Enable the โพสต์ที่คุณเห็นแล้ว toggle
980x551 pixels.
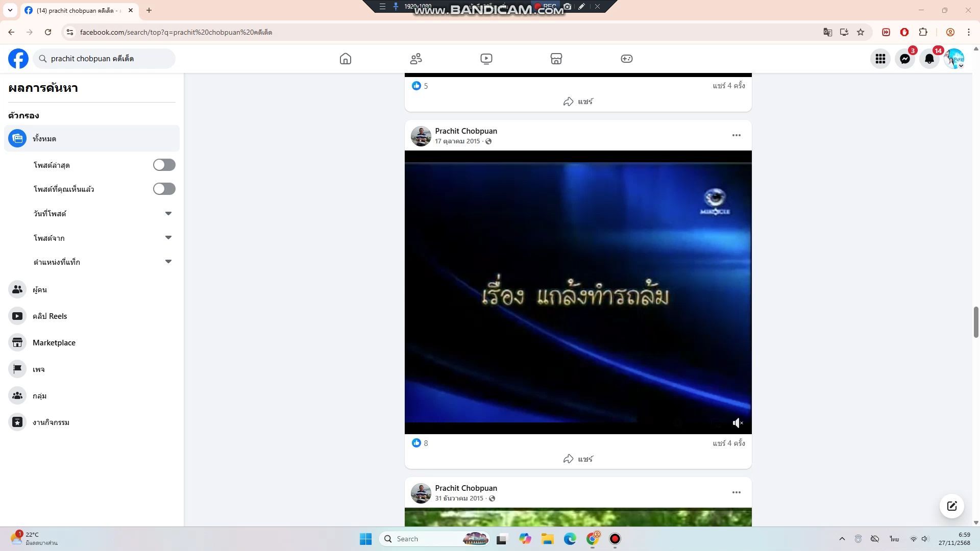[164, 189]
